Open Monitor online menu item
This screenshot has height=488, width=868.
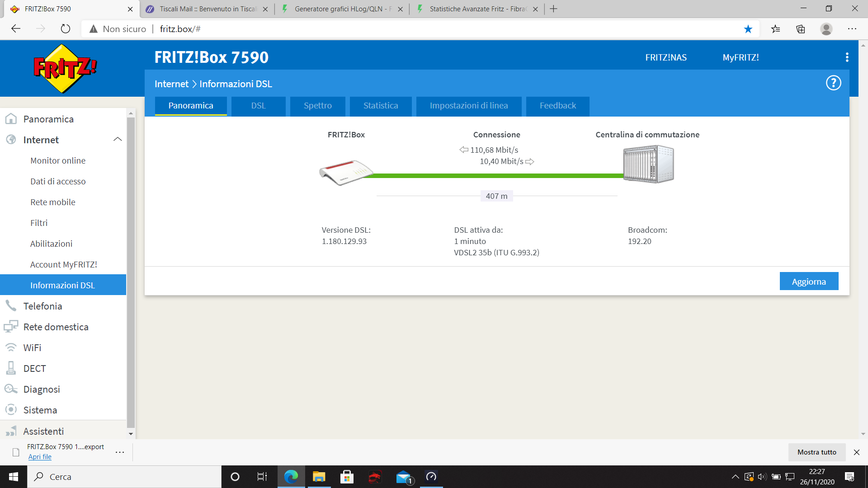[58, 160]
